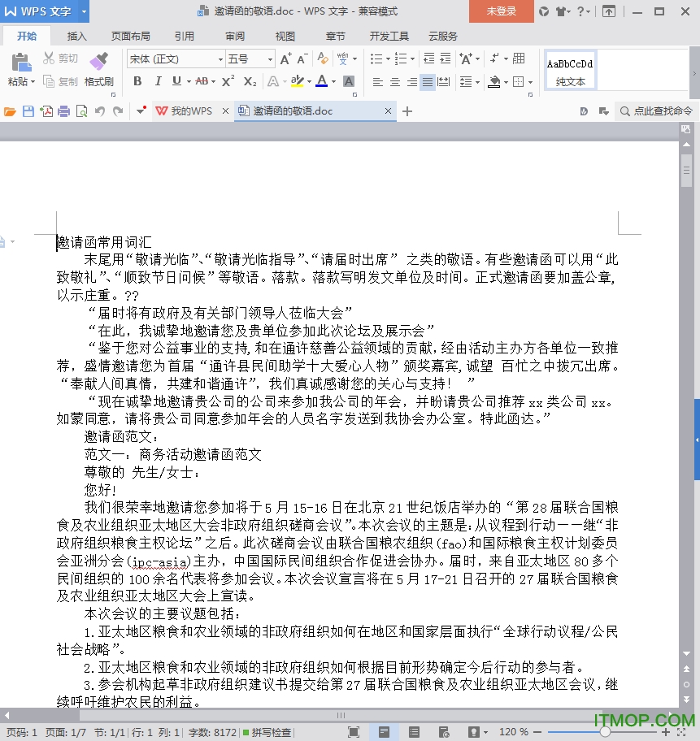Click the undo arrow icon

[x=100, y=111]
